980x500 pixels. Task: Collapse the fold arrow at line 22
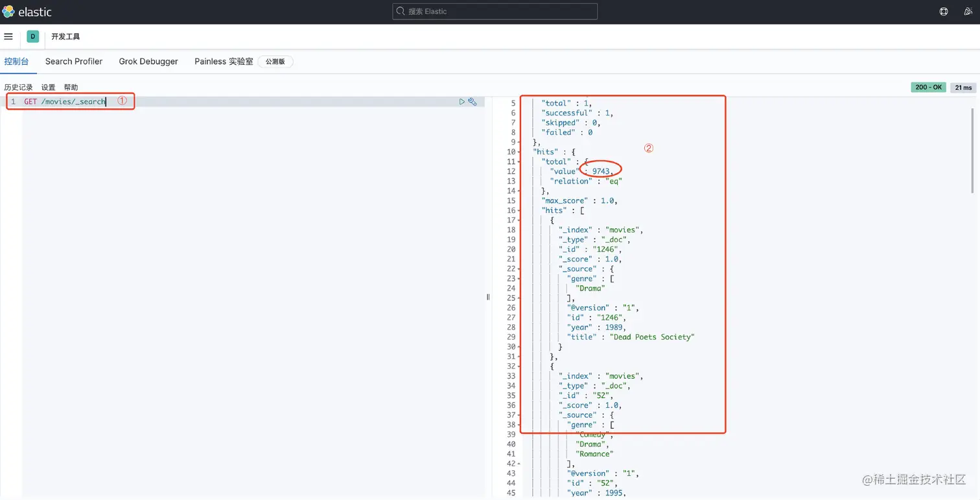pos(519,268)
